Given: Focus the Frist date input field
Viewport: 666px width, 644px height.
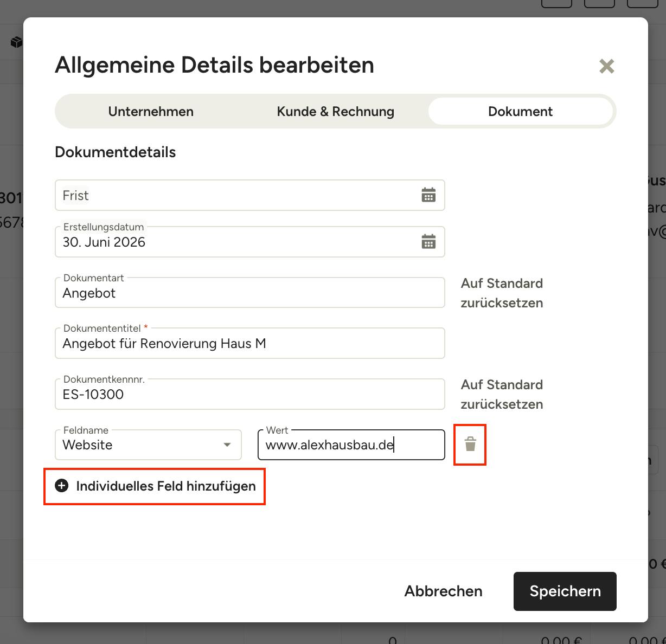Looking at the screenshot, I should tap(250, 195).
